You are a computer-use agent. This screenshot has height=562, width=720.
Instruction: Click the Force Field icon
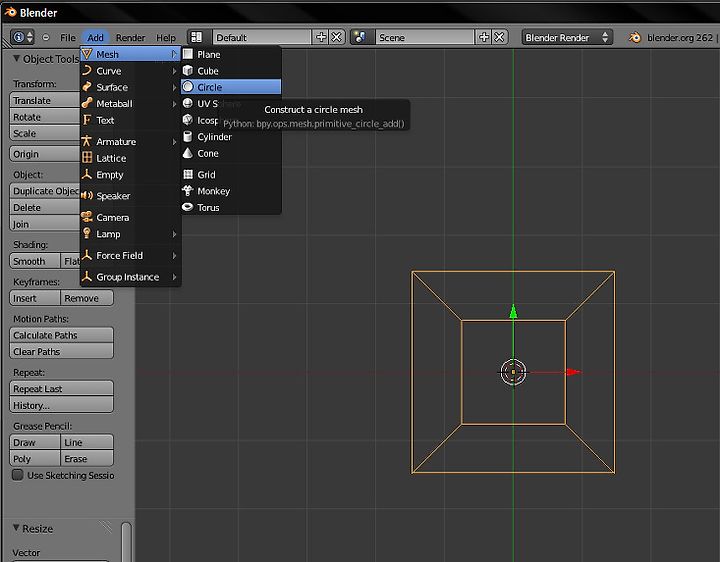click(x=87, y=255)
